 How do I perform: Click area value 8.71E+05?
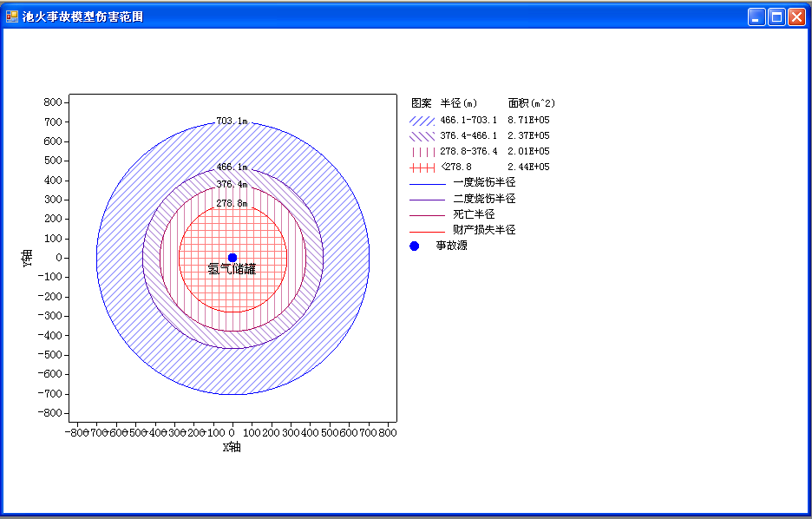tap(528, 120)
